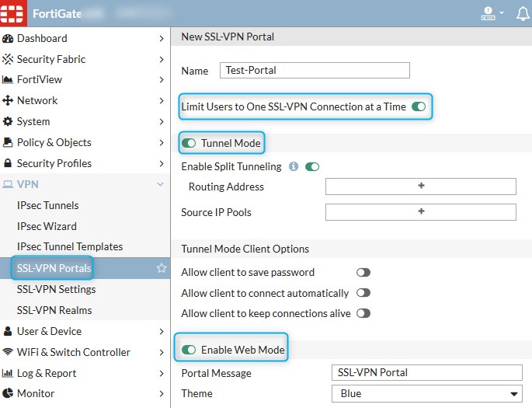This screenshot has height=408, width=532.
Task: Add Source IP Pools with plus button
Action: pos(421,212)
